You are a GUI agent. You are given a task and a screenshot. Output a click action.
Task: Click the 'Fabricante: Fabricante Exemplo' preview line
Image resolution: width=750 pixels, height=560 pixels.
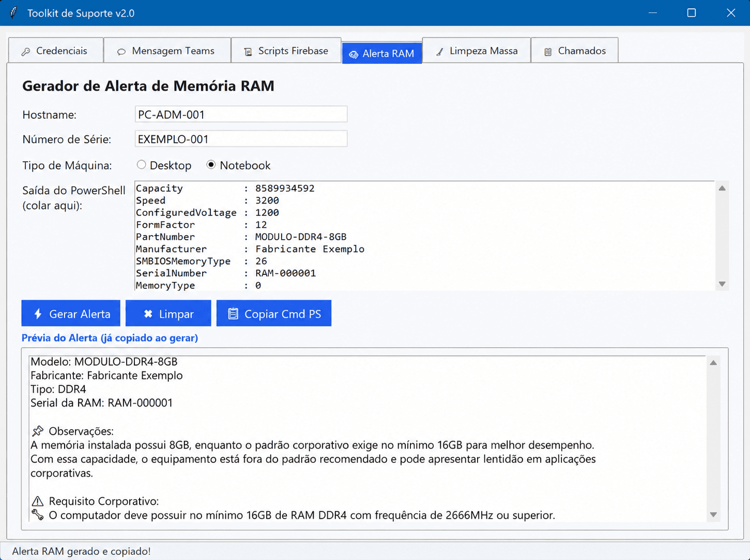tap(106, 376)
